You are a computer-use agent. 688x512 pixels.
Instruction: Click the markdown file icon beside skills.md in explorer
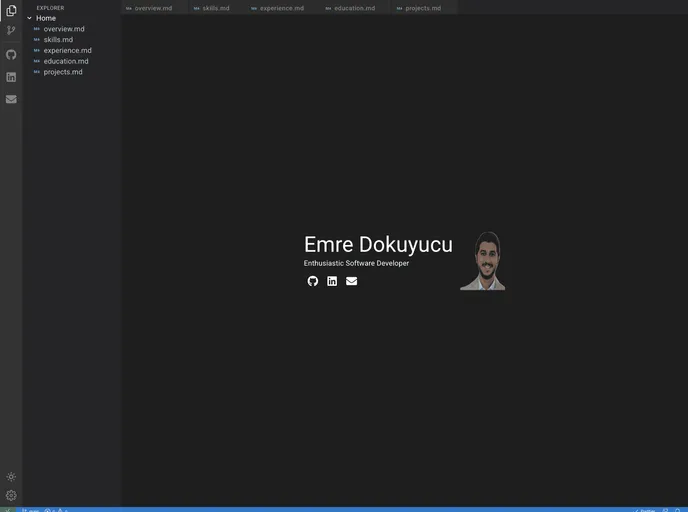pyautogui.click(x=37, y=39)
